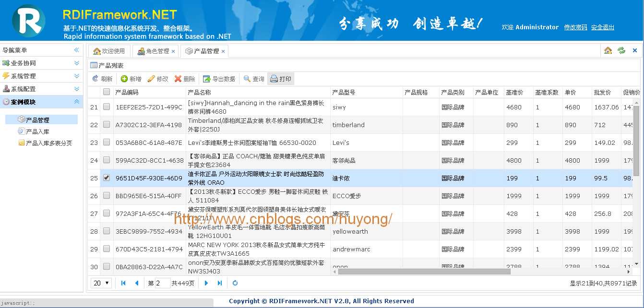This screenshot has height=308, width=644.
Task: Click the page number input field
Action: point(163,283)
